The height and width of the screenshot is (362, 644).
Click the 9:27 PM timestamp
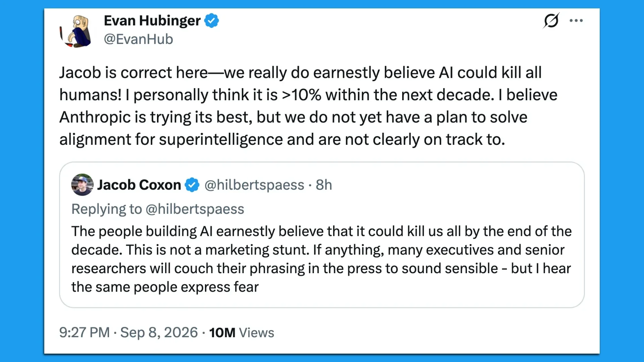(x=85, y=333)
